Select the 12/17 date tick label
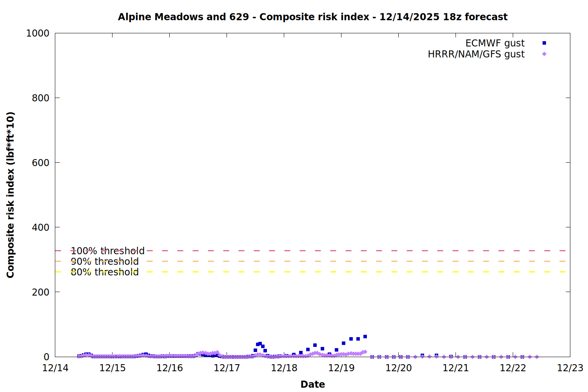 (227, 368)
